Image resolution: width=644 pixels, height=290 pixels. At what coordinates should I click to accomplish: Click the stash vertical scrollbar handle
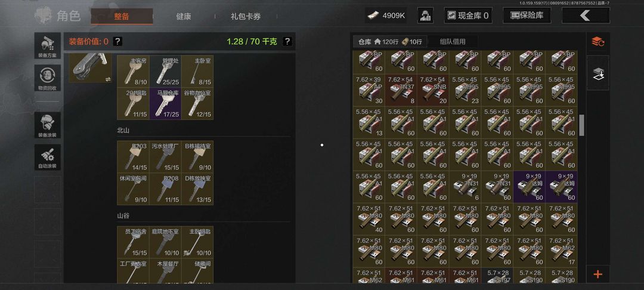click(581, 125)
